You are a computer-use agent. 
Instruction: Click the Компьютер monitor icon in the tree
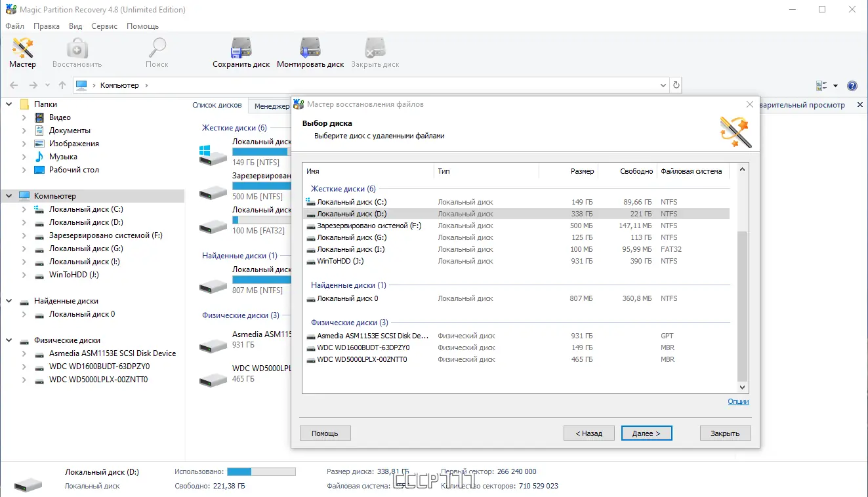pos(24,196)
